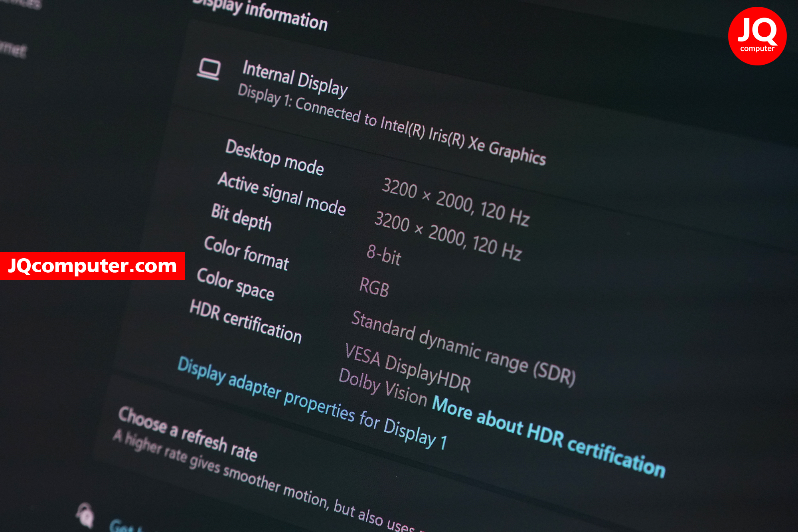Click the VESA DisplayHDR certification text

[x=407, y=368]
